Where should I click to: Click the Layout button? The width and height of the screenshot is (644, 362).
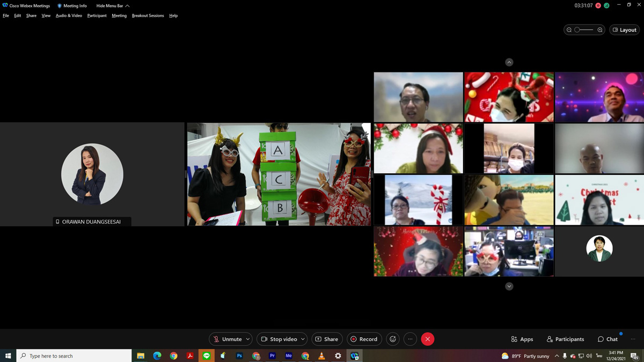(624, 30)
